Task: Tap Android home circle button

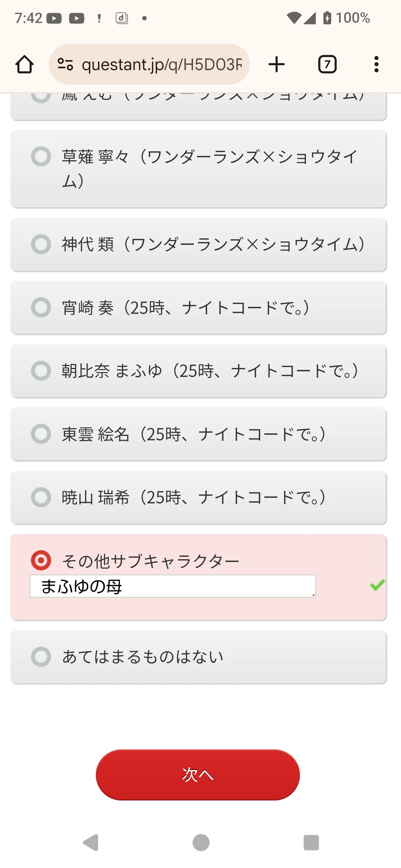Action: pyautogui.click(x=201, y=842)
